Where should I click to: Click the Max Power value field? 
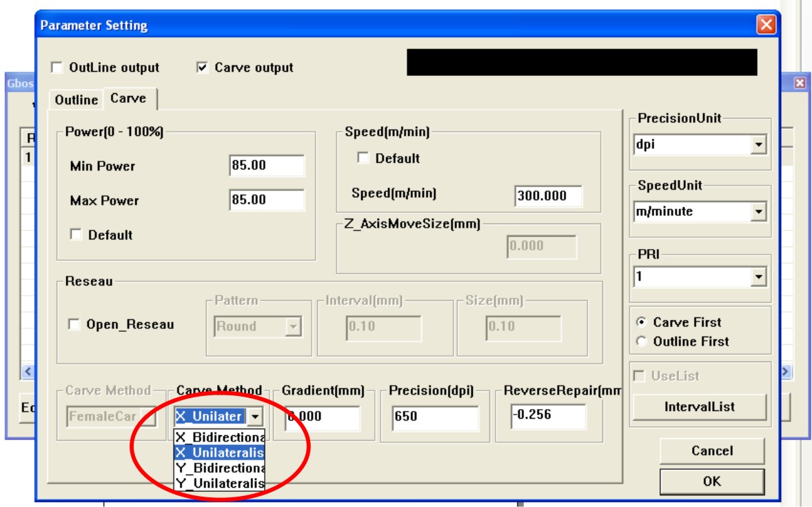266,200
